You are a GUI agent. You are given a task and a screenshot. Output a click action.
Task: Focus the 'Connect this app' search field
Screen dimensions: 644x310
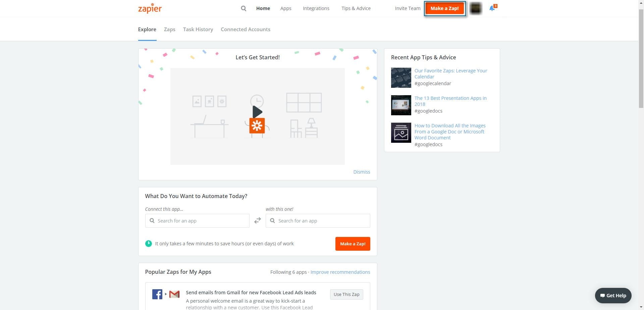[x=197, y=221]
